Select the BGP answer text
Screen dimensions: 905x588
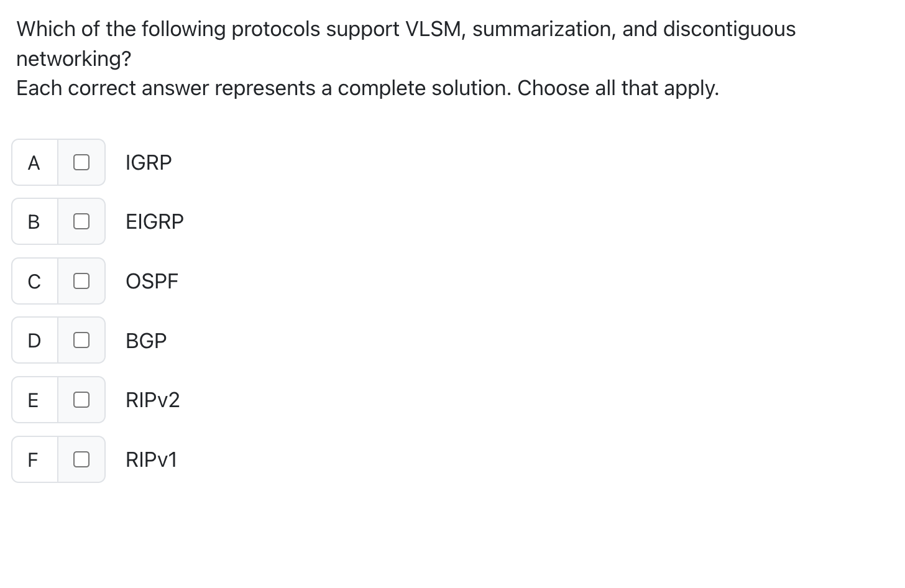(x=145, y=340)
